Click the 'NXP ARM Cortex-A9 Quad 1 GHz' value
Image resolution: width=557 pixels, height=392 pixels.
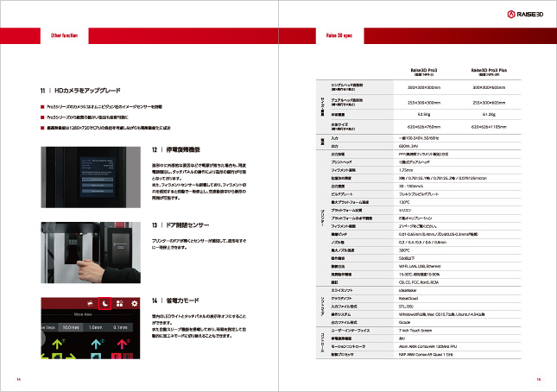426,354
